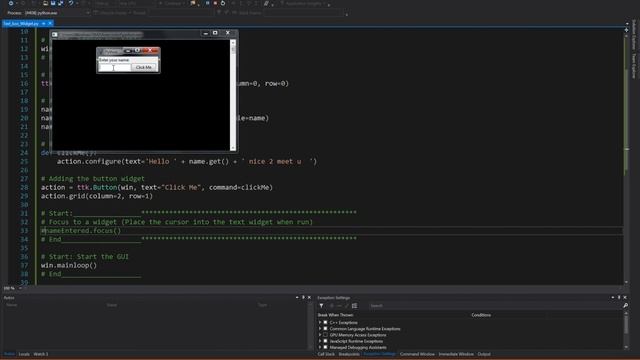640x360 pixels.
Task: Expand the C++ Exceptions tree node
Action: tap(320, 322)
